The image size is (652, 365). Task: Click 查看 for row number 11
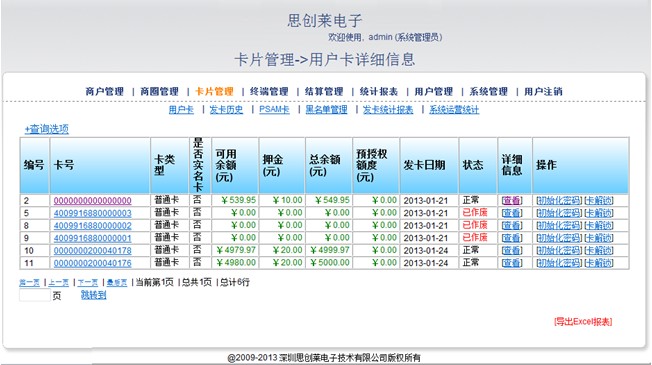coord(511,263)
